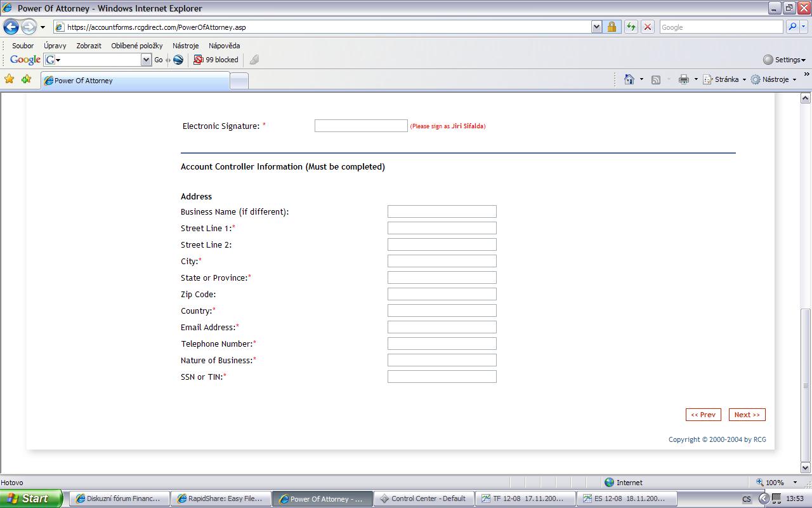The height and width of the screenshot is (508, 812).
Task: Click the Print printer icon
Action: (684, 80)
